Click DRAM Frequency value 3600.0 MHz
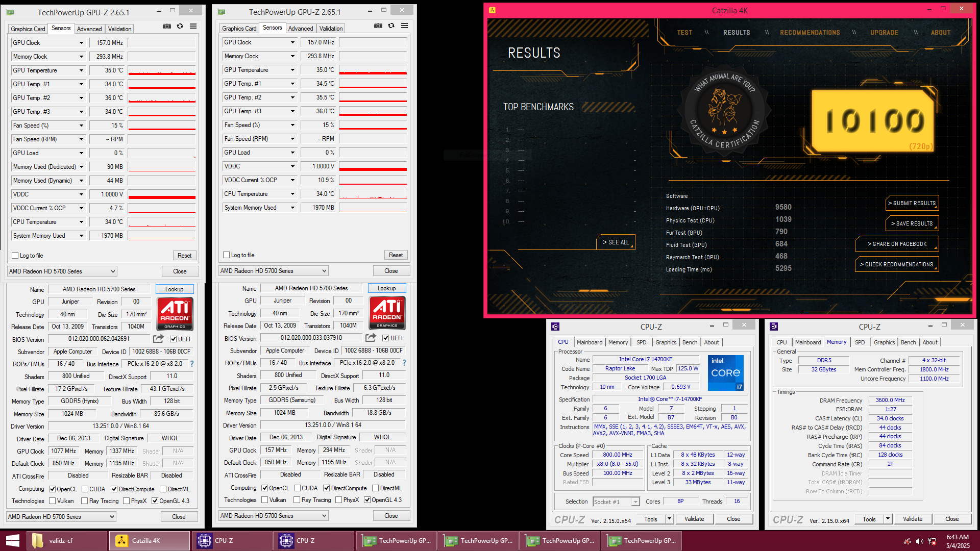The image size is (980, 551). tap(890, 400)
